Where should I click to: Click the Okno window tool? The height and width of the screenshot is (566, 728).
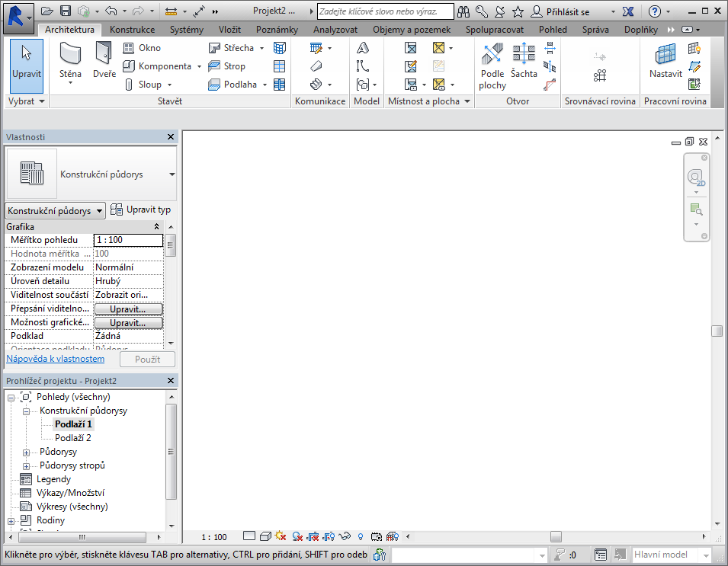[x=142, y=48]
